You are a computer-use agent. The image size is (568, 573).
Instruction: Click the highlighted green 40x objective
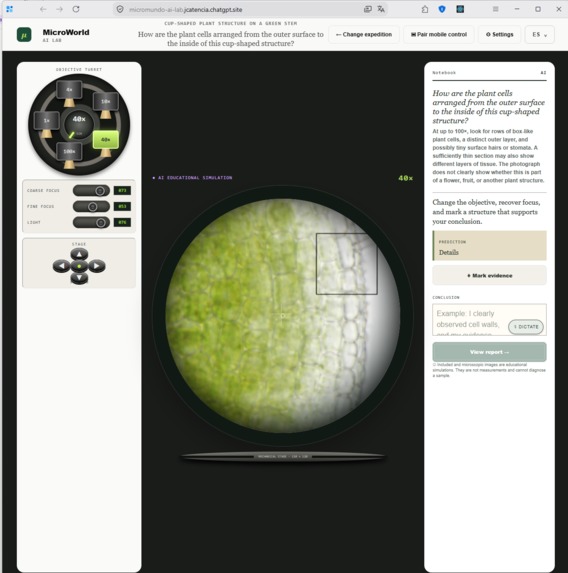tap(106, 140)
